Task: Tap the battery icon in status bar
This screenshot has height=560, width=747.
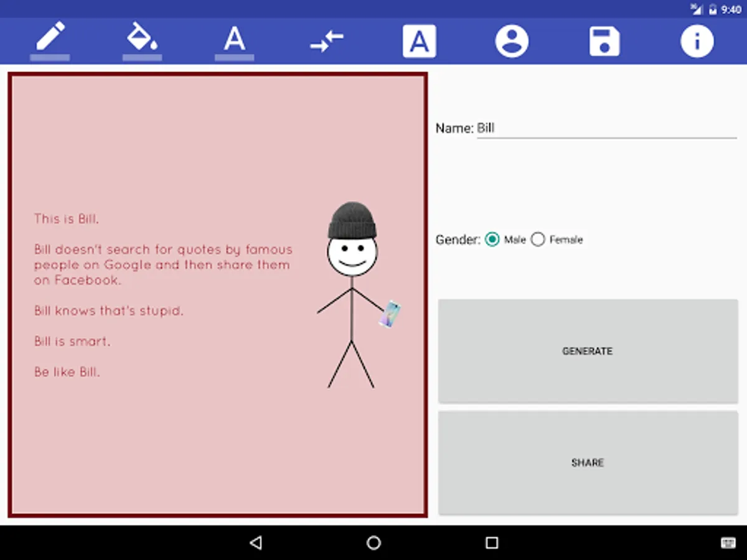Action: (713, 9)
